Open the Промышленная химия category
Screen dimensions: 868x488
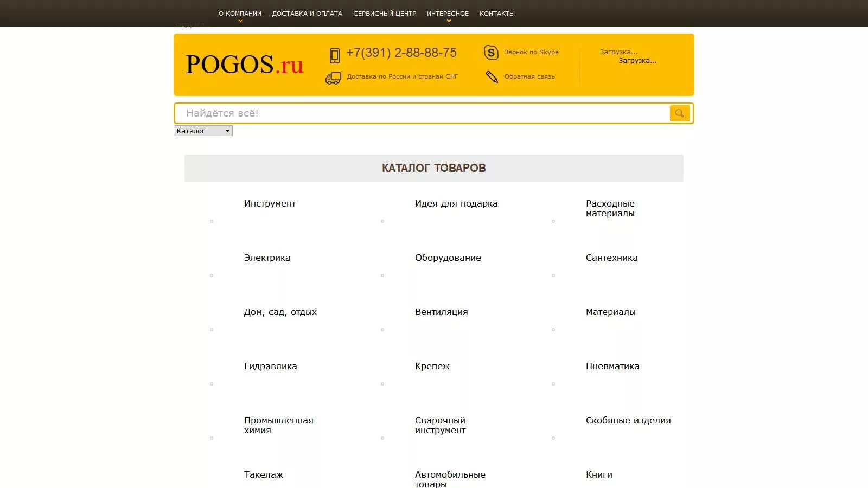pyautogui.click(x=278, y=425)
